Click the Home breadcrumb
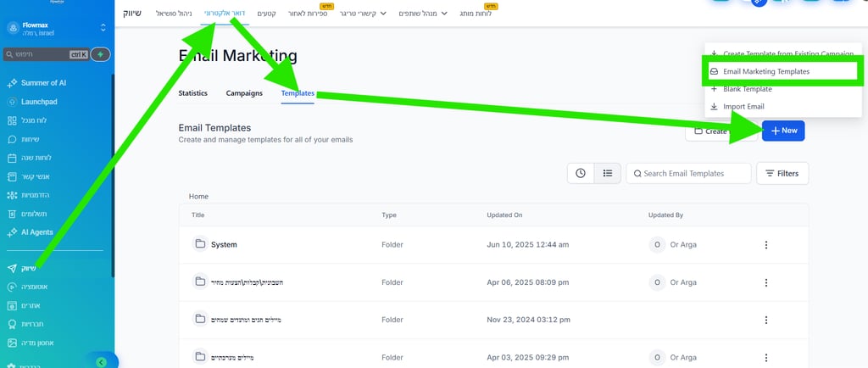This screenshot has height=368, width=868. click(x=198, y=197)
